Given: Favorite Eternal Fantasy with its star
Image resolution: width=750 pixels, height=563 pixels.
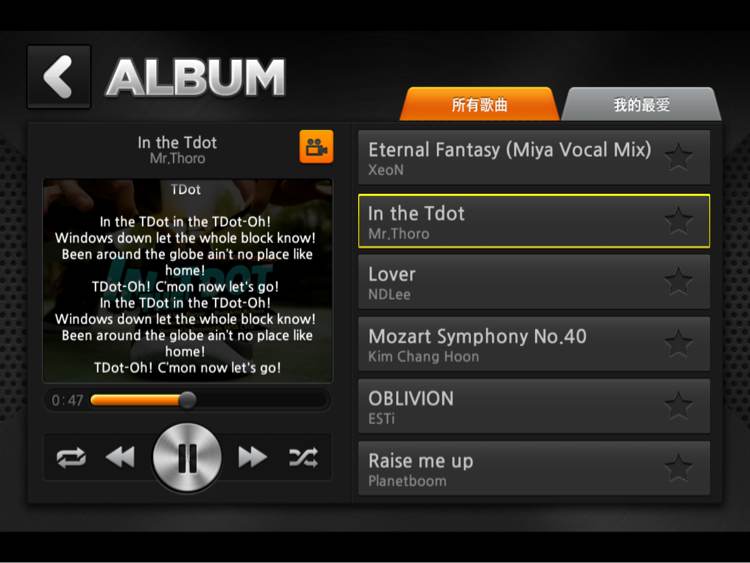Looking at the screenshot, I should pyautogui.click(x=678, y=157).
